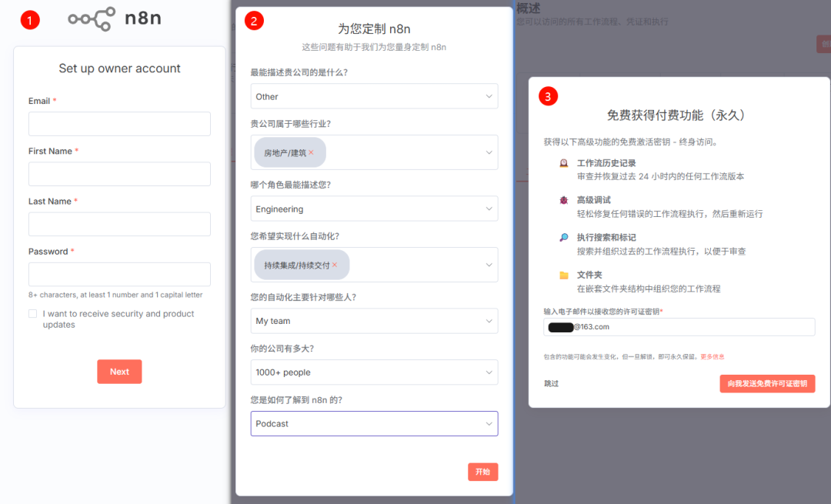The image size is (831, 504).
Task: Click the Set up owner account heading
Action: [119, 68]
